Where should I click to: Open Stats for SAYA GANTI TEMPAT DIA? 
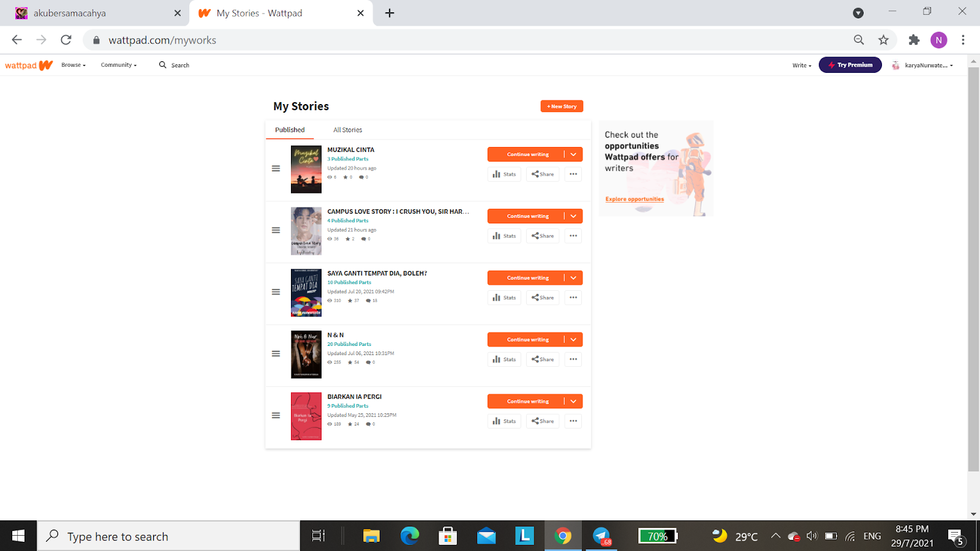pyautogui.click(x=504, y=298)
